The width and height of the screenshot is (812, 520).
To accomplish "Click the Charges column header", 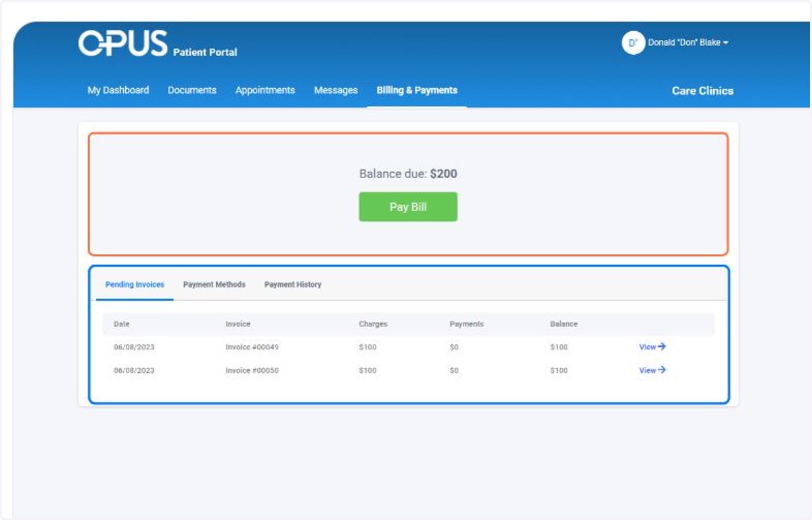I will (x=373, y=324).
